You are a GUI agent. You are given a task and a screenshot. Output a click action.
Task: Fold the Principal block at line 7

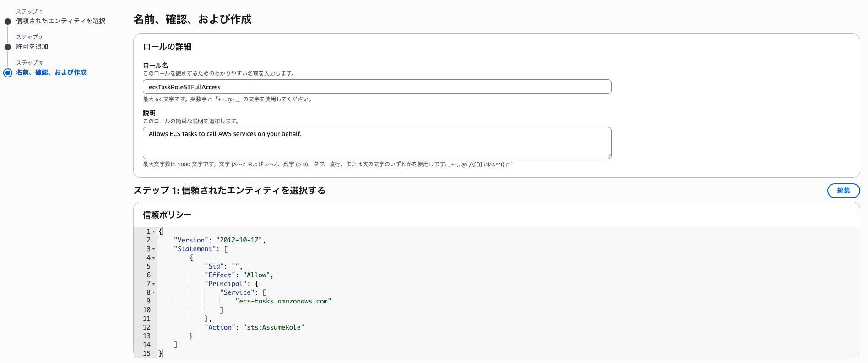point(154,284)
